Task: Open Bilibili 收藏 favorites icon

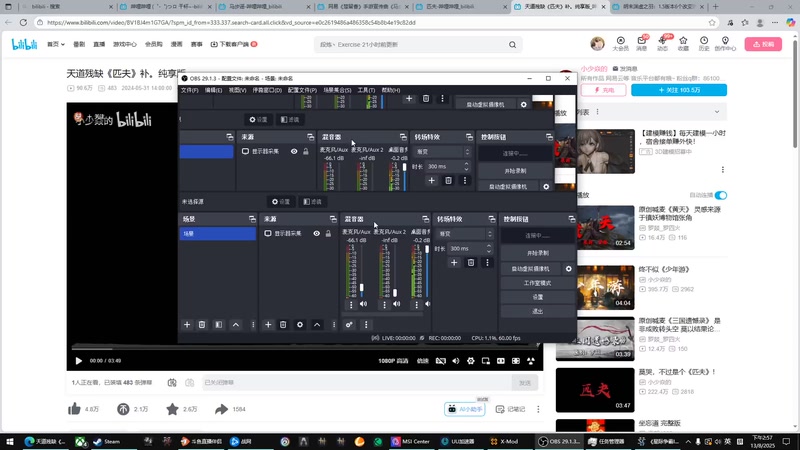Action: [x=683, y=43]
